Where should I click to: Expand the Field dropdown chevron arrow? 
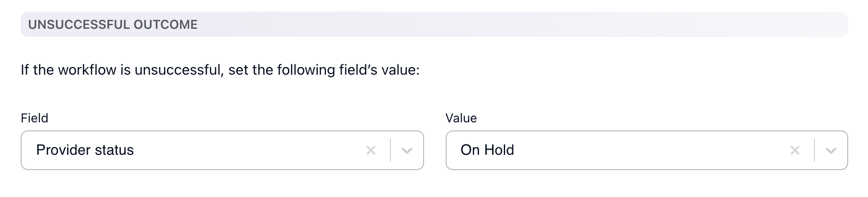407,150
